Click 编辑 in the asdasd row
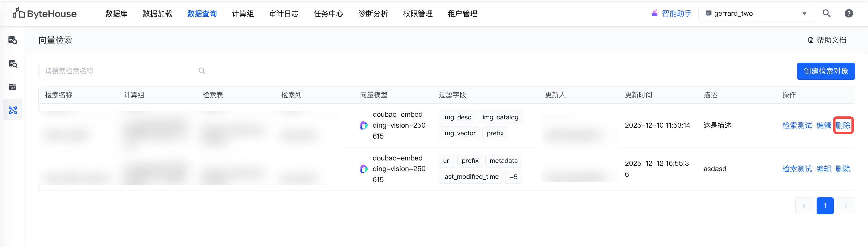This screenshot has height=247, width=868. (x=823, y=169)
